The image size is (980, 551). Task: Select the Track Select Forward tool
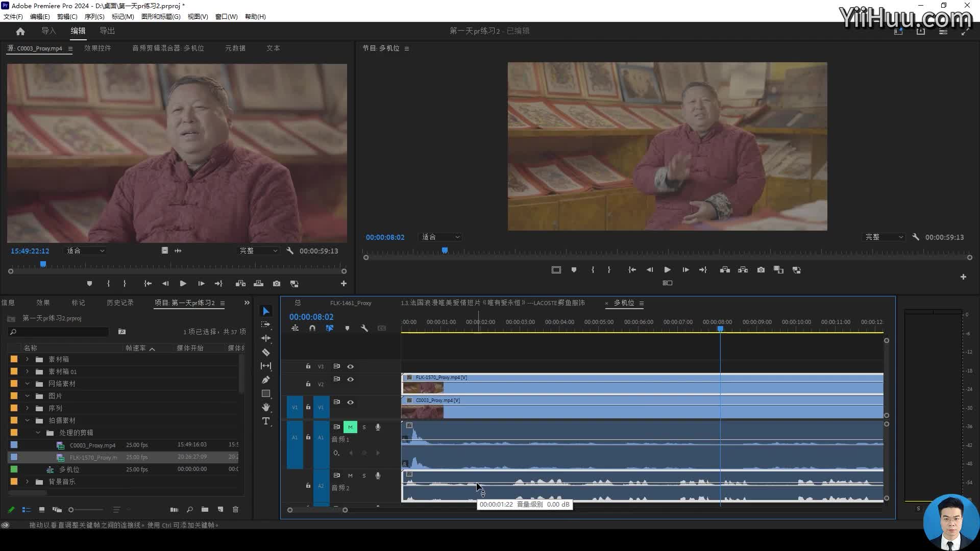tap(266, 324)
